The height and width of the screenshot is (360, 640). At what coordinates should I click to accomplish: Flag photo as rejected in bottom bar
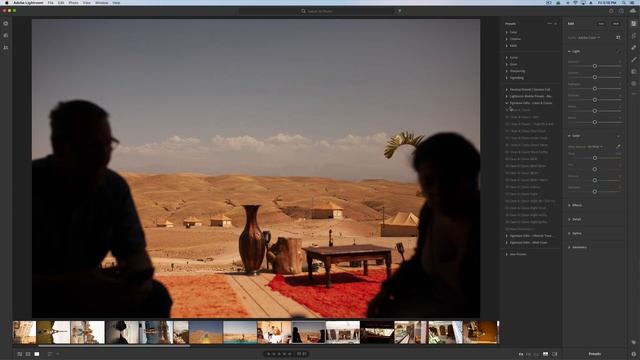(x=304, y=354)
